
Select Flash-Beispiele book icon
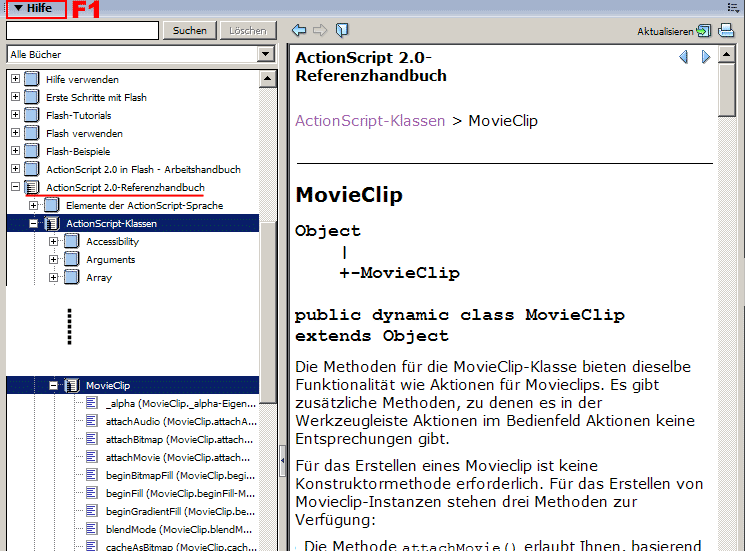(32, 151)
